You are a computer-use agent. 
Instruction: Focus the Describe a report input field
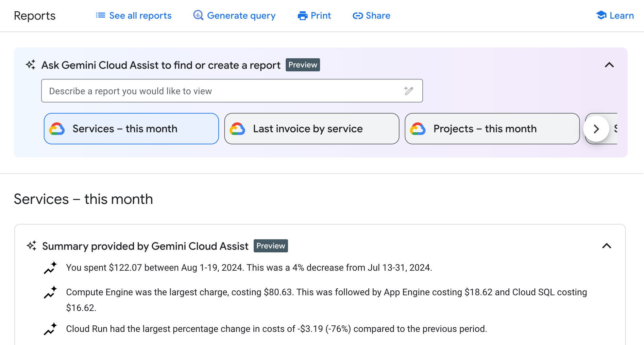pyautogui.click(x=232, y=91)
